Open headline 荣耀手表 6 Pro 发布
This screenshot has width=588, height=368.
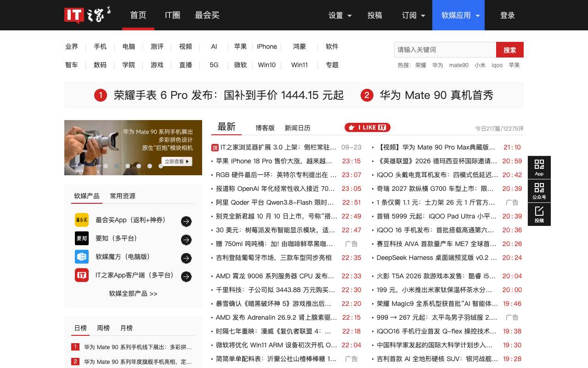(x=229, y=95)
